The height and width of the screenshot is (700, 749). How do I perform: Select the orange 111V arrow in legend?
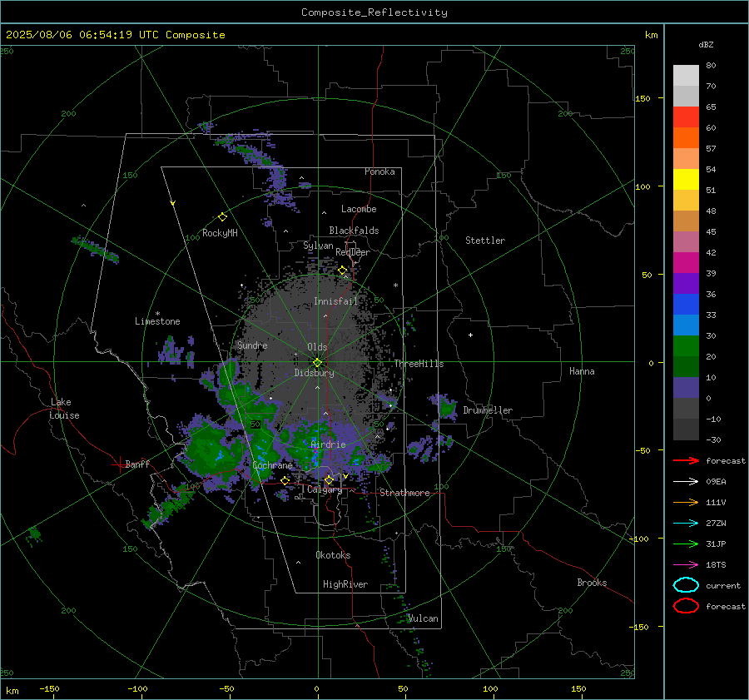[686, 502]
